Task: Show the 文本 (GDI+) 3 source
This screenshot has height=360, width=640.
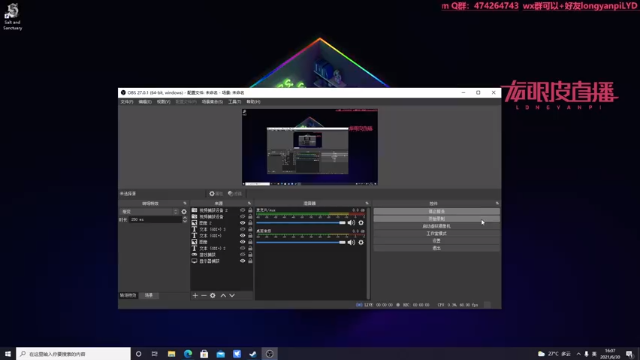Action: click(242, 229)
